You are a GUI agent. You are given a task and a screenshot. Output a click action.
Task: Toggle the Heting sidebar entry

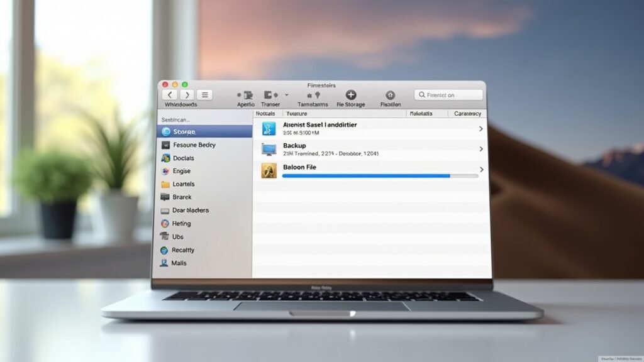[181, 223]
